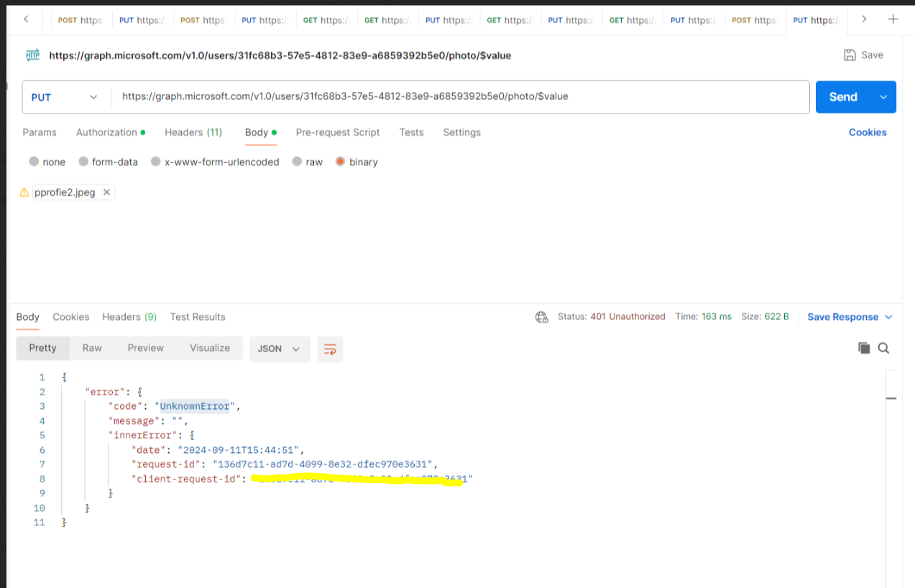Click line number 11 in the response gutter
Viewport: 915px width, 588px height.
(40, 523)
